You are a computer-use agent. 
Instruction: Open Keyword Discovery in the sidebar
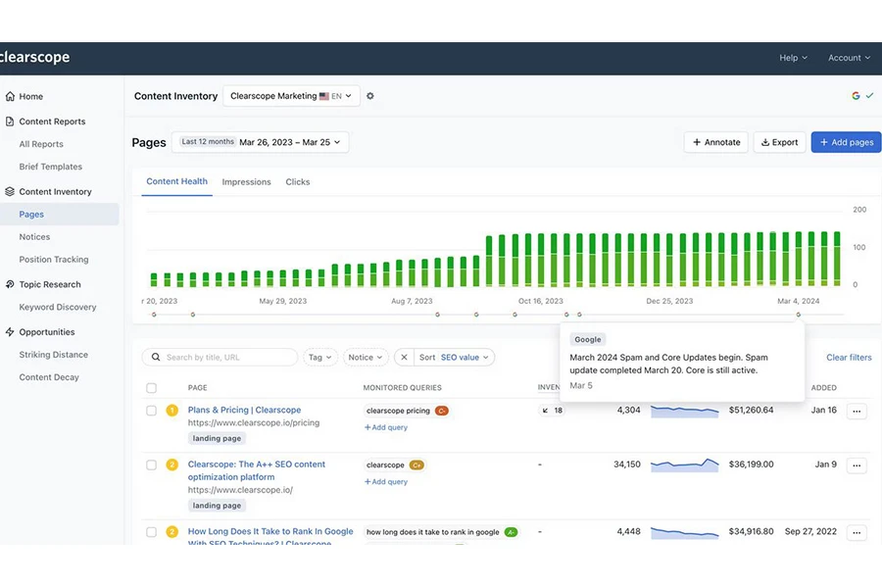click(58, 307)
